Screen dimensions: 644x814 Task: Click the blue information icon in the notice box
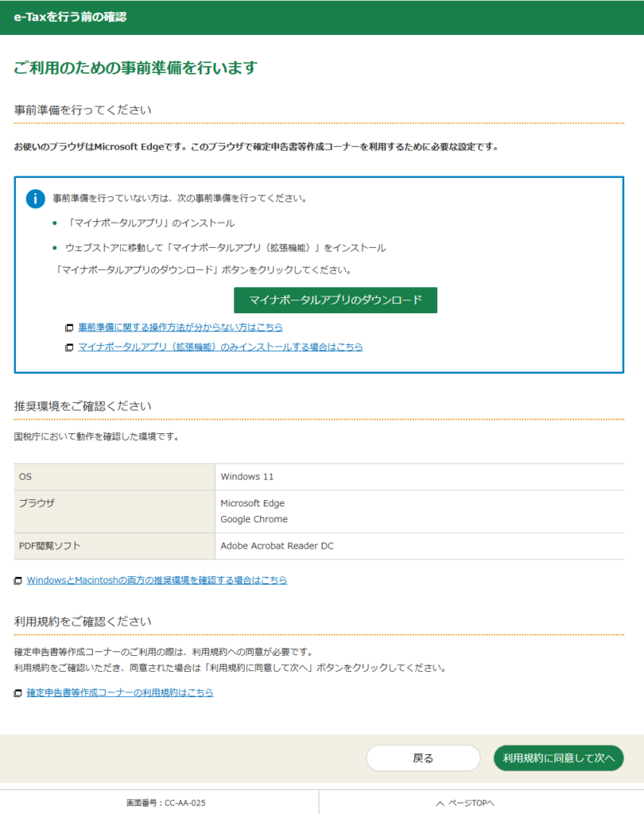[35, 199]
